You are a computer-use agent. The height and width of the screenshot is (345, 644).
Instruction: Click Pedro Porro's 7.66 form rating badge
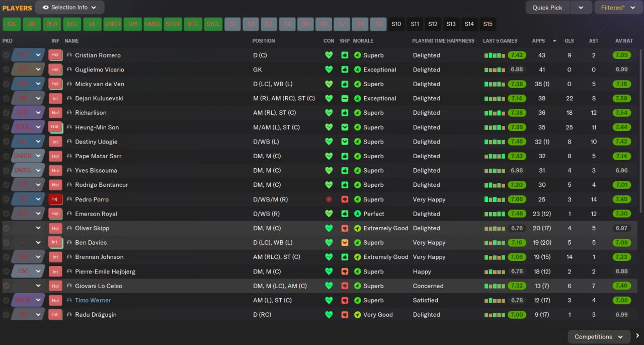pos(517,199)
